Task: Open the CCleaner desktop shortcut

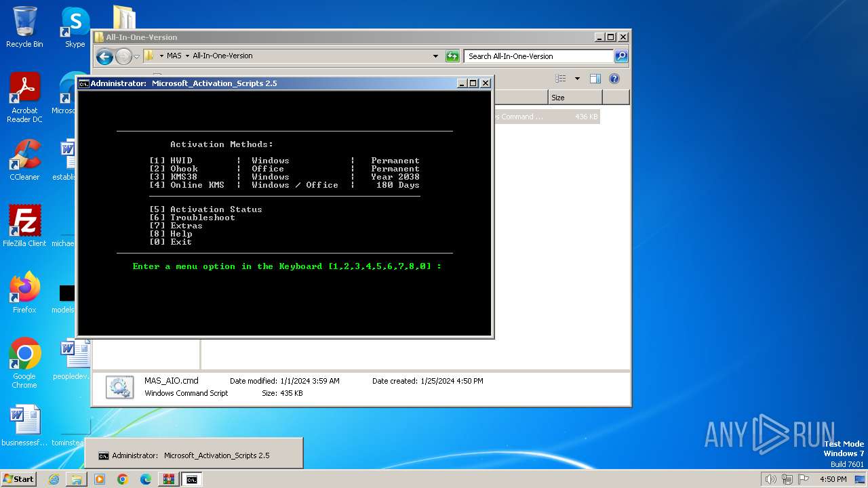Action: [x=24, y=160]
